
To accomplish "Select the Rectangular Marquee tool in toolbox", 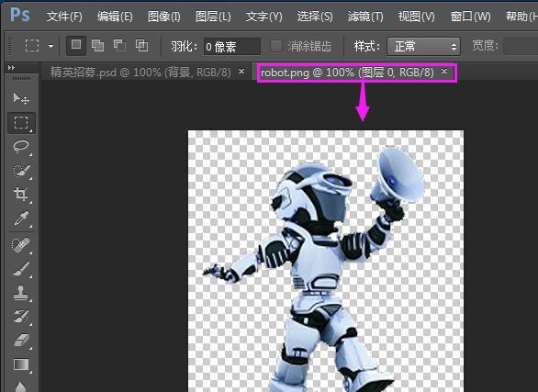I will pos(21,122).
